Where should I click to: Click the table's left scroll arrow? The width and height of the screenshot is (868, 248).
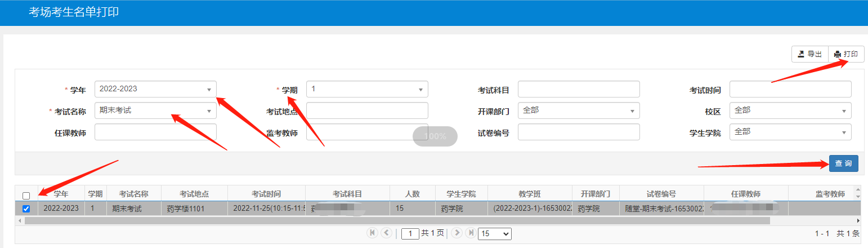[20, 220]
